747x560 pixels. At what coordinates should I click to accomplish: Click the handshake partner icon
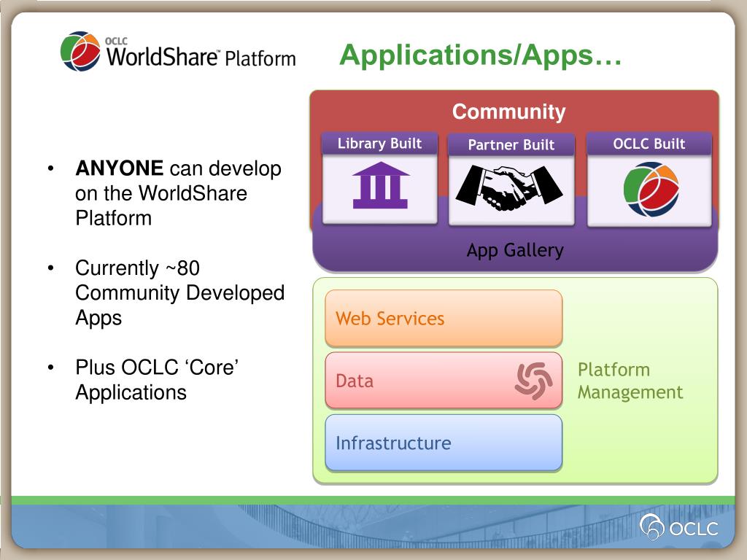click(x=509, y=187)
